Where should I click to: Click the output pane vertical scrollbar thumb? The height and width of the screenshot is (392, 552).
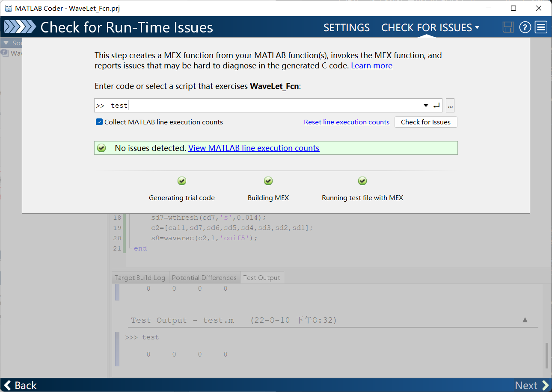point(547,355)
